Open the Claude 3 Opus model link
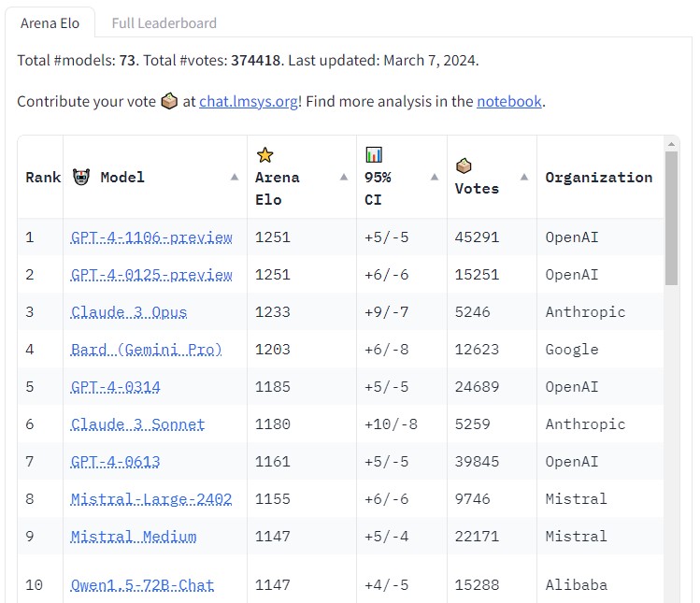The height and width of the screenshot is (603, 700). 129,312
